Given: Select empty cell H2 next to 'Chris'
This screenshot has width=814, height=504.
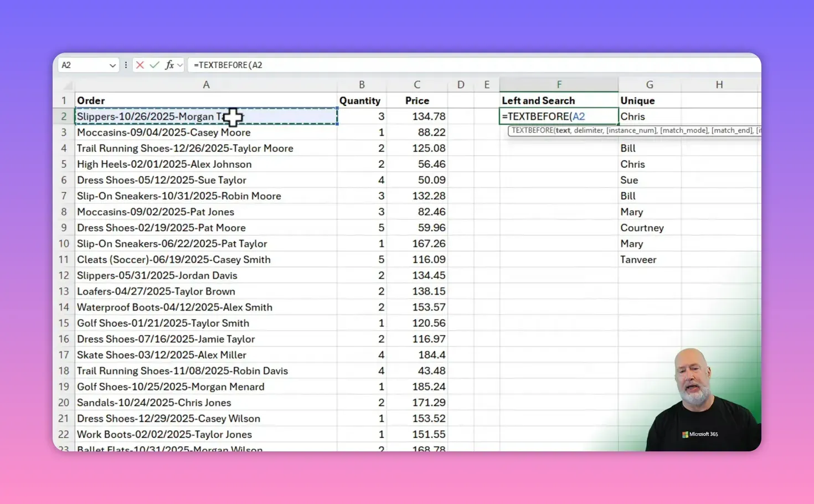Looking at the screenshot, I should [x=719, y=116].
